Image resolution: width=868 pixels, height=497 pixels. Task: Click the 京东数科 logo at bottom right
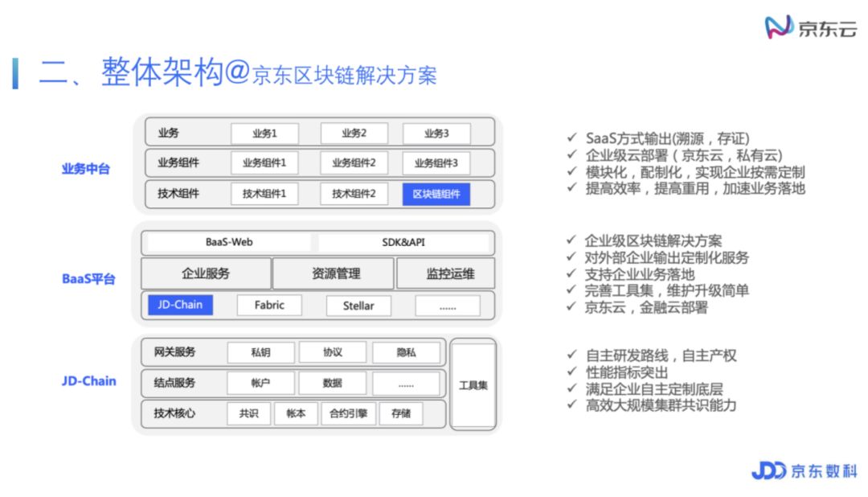(x=805, y=471)
